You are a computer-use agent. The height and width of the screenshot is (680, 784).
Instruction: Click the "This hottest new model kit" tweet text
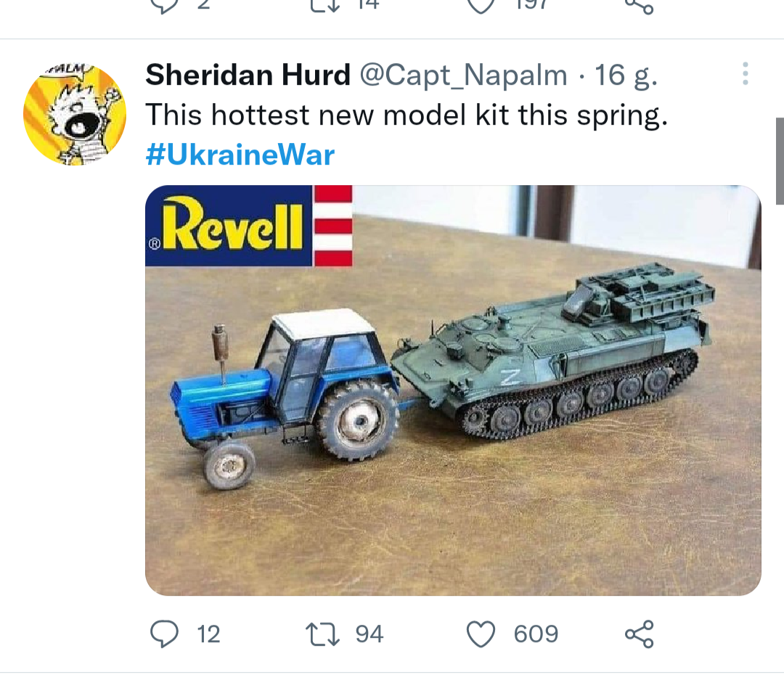pyautogui.click(x=407, y=115)
